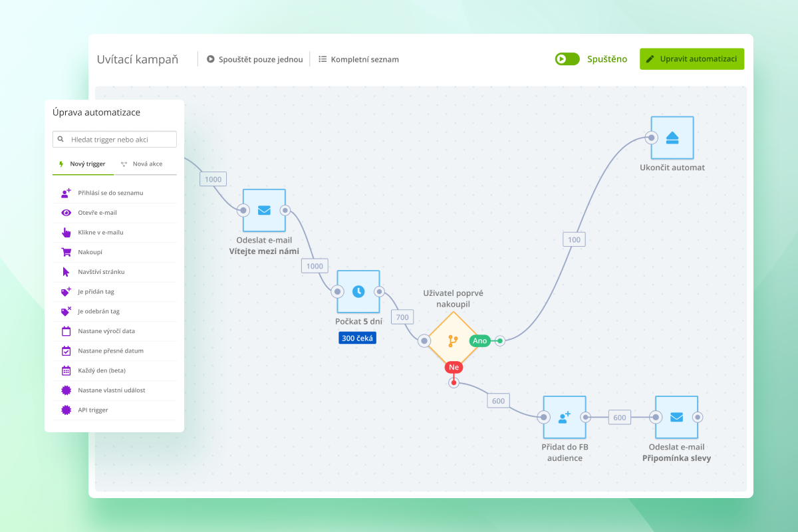Click the tag-remove icon for Je odebrán tag

click(66, 311)
